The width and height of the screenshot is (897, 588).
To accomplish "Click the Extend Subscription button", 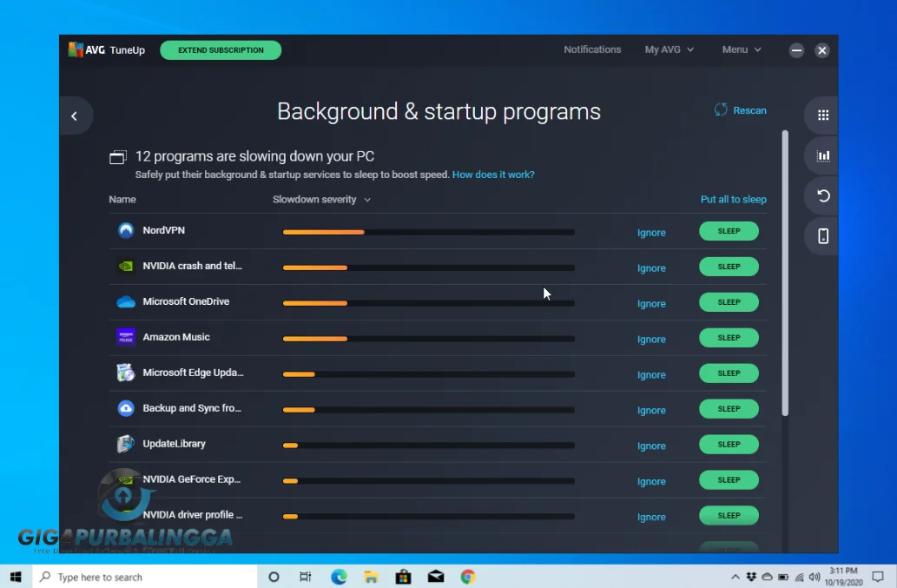I will [220, 50].
